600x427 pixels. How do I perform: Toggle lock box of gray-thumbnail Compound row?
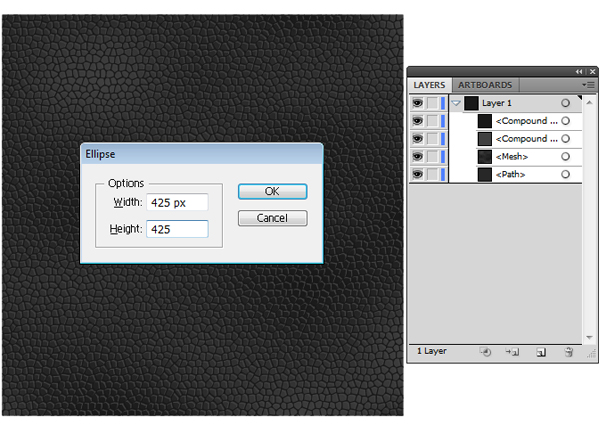pos(432,139)
